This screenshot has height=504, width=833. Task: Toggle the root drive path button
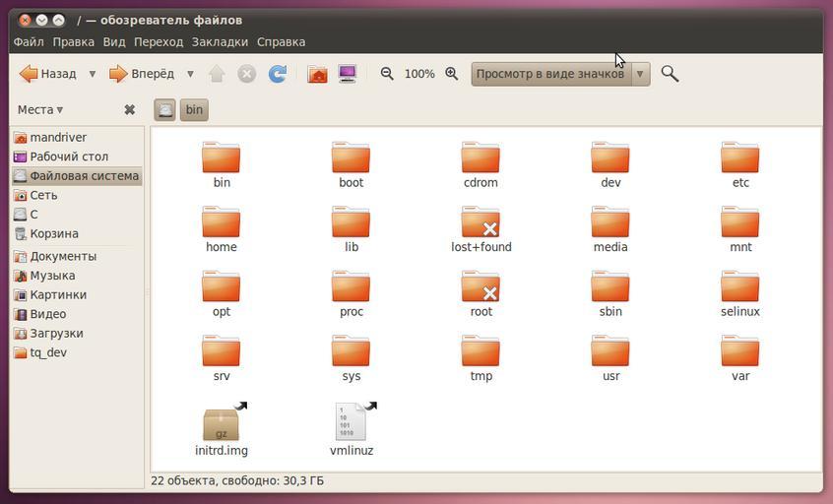pos(165,110)
